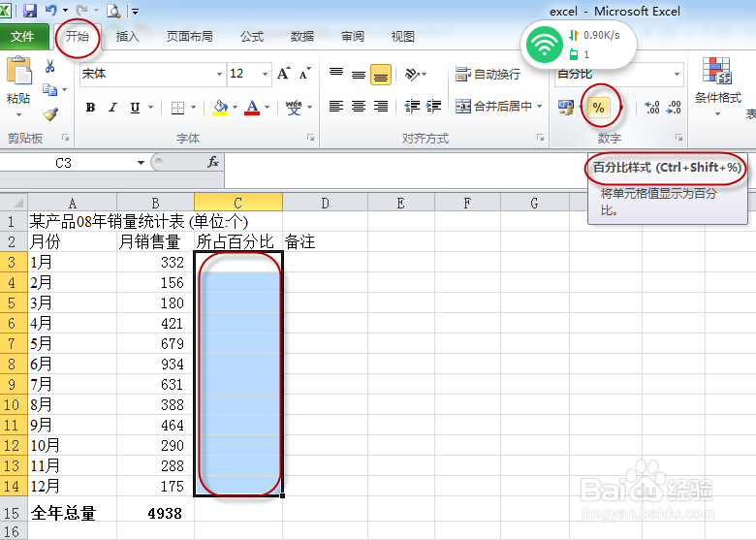The width and height of the screenshot is (756, 540).
Task: Open the fill color dropdown arrow
Action: pyautogui.click(x=235, y=107)
